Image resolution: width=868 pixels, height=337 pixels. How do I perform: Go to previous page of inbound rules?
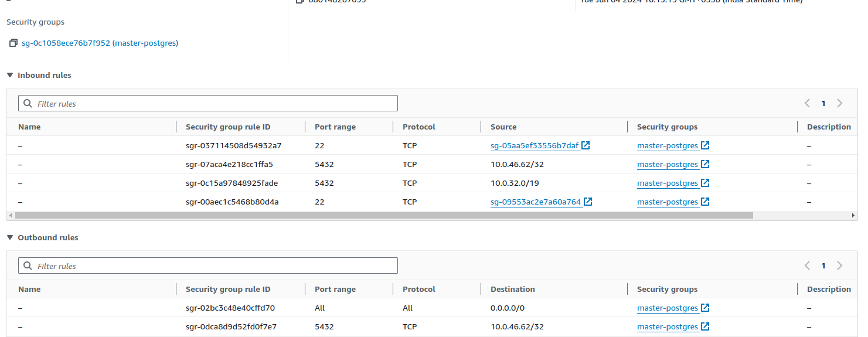point(807,103)
